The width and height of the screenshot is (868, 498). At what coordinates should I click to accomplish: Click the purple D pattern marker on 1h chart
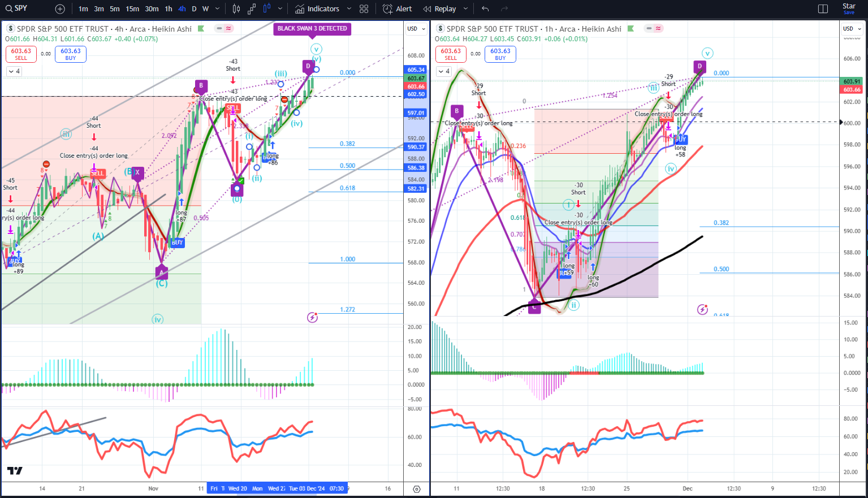[700, 67]
